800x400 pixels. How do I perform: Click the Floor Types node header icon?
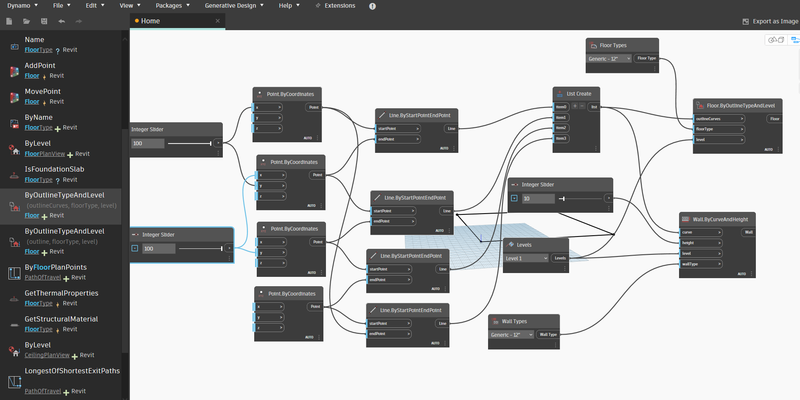click(x=594, y=45)
